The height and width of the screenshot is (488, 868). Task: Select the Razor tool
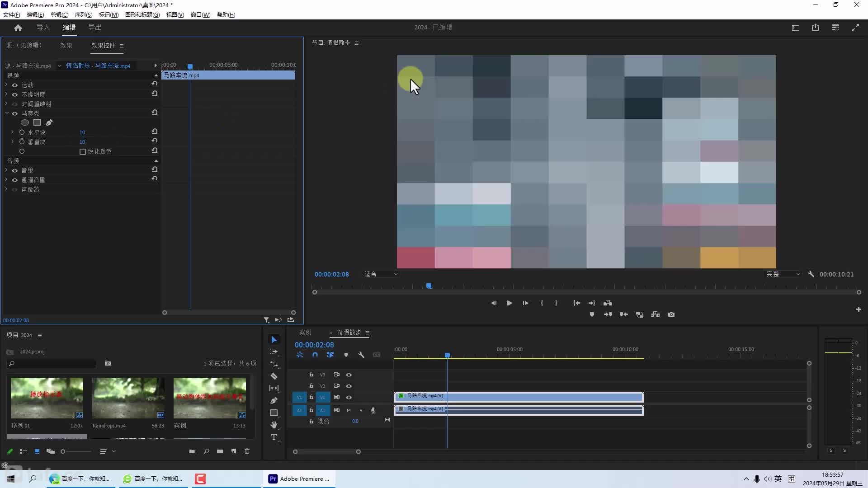274,376
